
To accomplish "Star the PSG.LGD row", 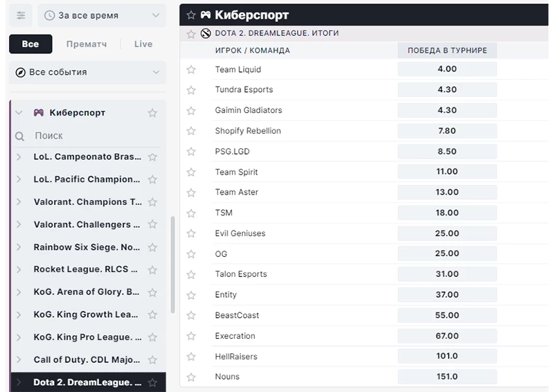I will click(x=191, y=152).
